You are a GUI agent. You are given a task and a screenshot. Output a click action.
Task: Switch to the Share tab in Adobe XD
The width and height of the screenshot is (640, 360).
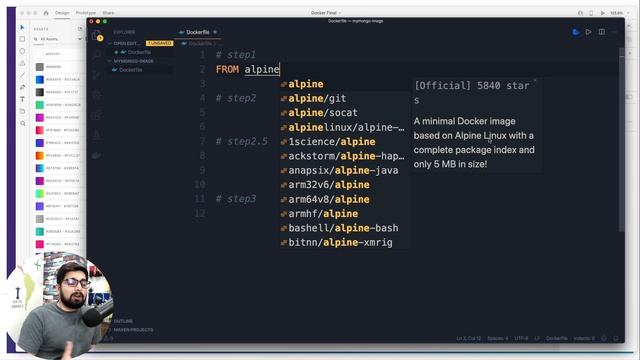tap(108, 13)
